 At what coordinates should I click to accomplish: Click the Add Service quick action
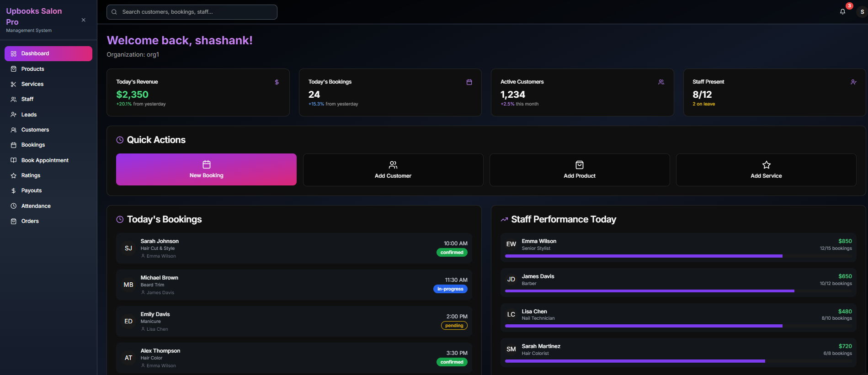pos(766,170)
